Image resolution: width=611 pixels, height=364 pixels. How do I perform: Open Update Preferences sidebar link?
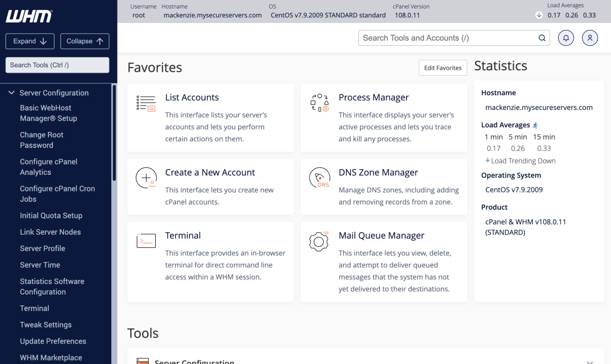click(x=53, y=341)
